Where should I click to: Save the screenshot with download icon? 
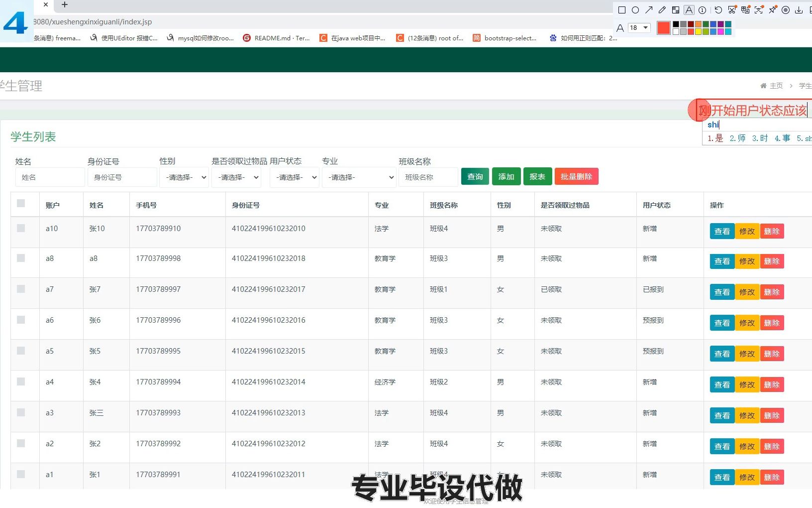(799, 10)
